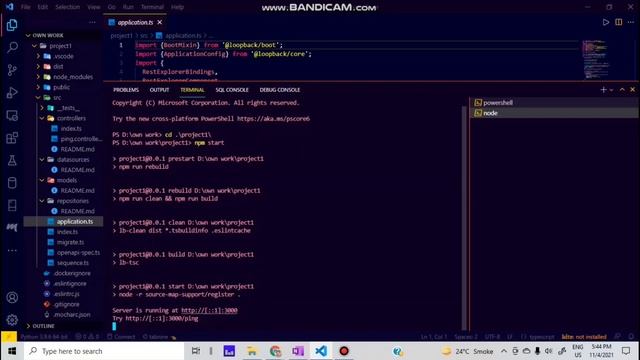Open the database view in activity bar

pos(12,183)
